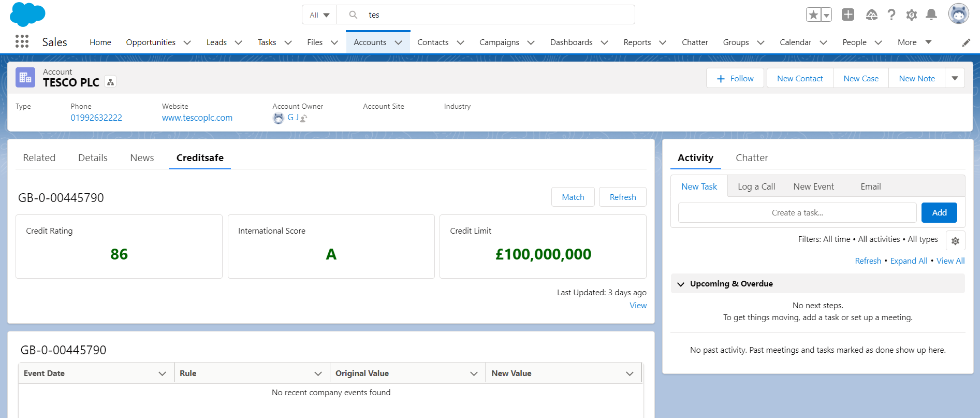
Task: Open activity timeline filter settings gear
Action: (955, 241)
